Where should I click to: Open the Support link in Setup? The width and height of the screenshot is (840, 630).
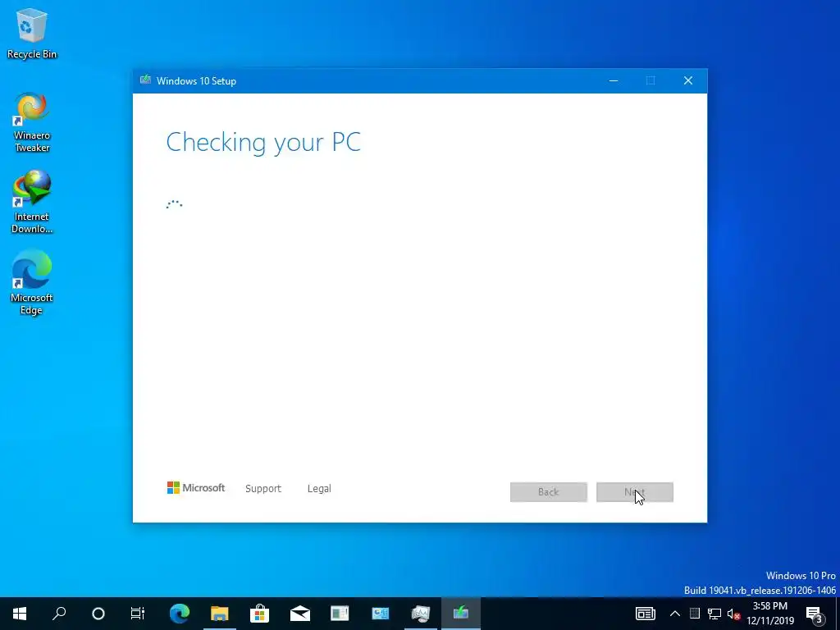pyautogui.click(x=263, y=489)
